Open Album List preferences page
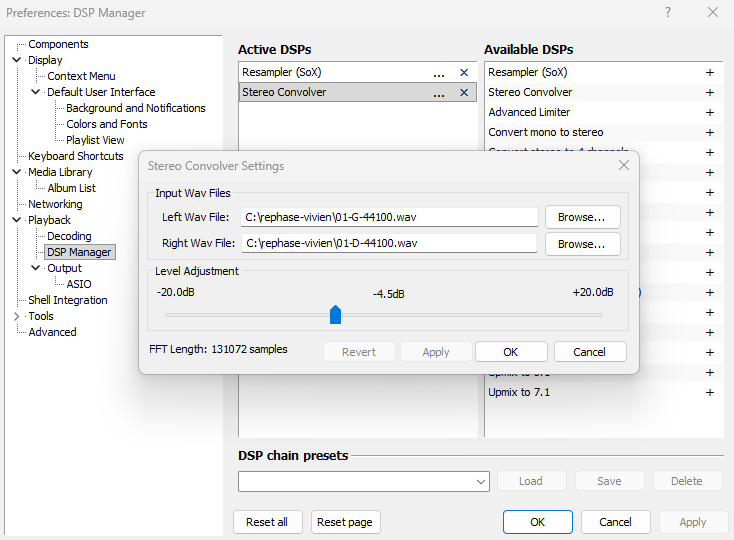 [71, 188]
